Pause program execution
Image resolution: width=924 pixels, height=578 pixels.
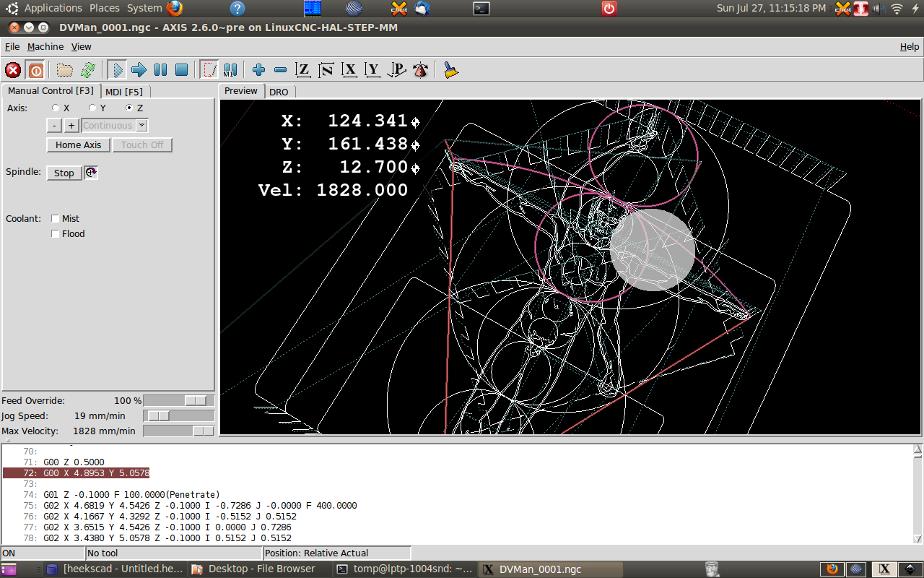[x=160, y=70]
